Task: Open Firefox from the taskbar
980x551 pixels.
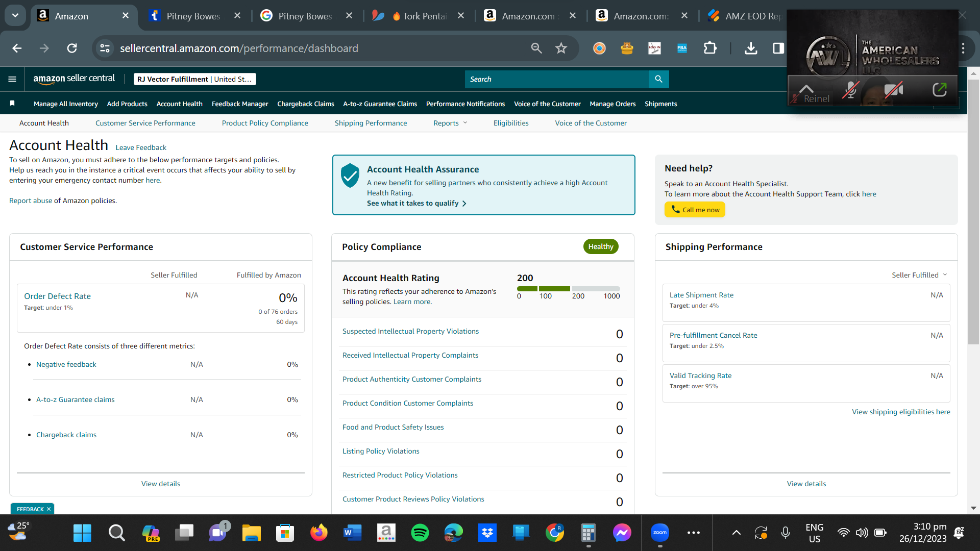Action: click(319, 533)
